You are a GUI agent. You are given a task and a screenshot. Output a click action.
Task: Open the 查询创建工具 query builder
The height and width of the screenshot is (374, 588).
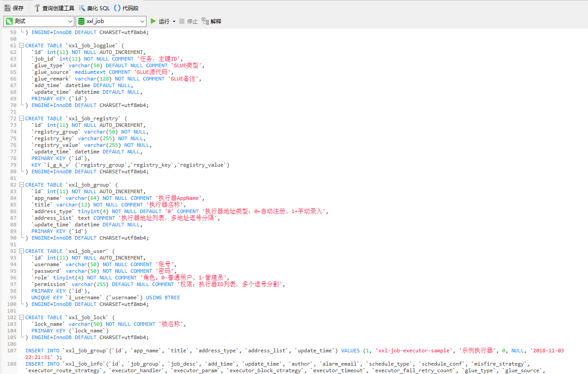tap(54, 8)
